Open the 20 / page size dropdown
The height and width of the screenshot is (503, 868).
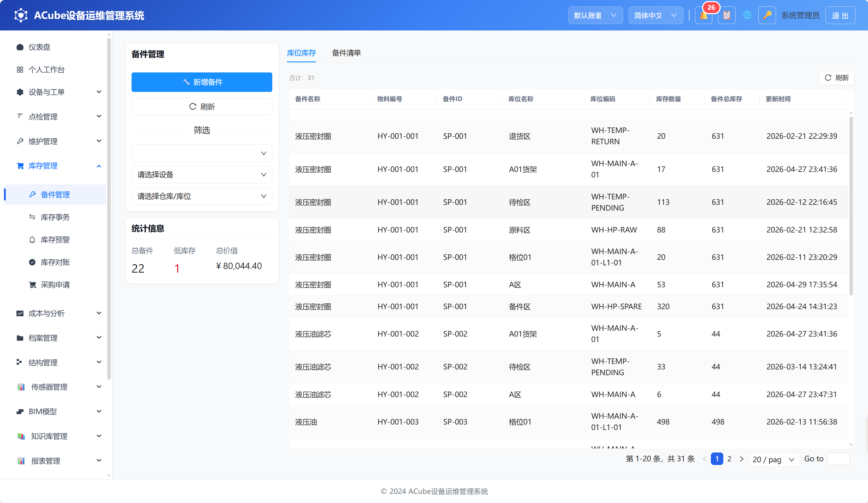[x=774, y=459]
